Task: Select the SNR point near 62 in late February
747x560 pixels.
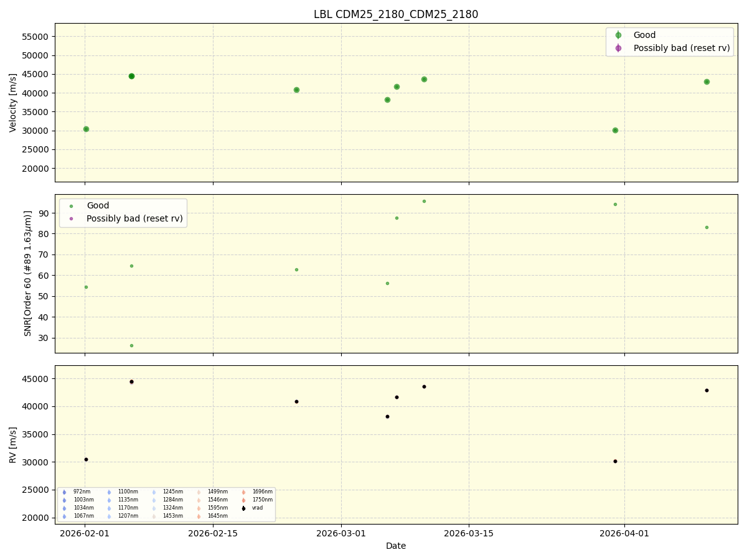Action: pos(296,269)
